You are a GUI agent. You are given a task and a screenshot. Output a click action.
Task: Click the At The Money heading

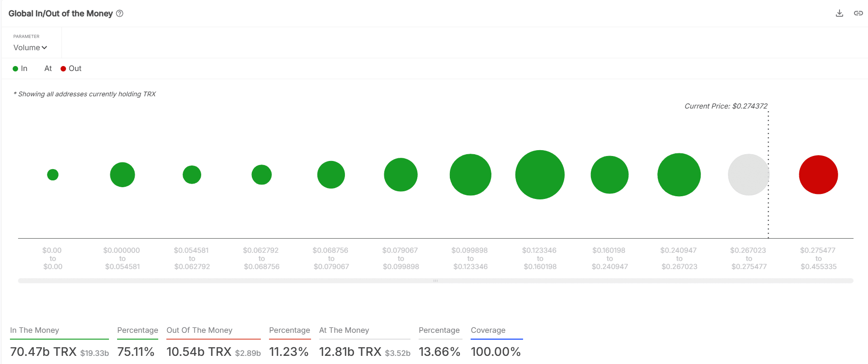point(344,331)
